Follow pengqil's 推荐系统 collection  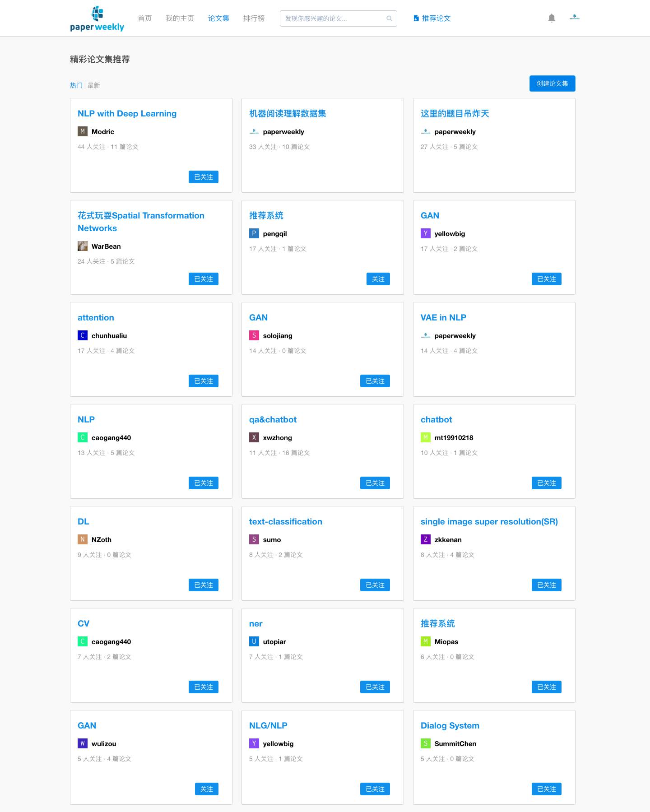(378, 279)
